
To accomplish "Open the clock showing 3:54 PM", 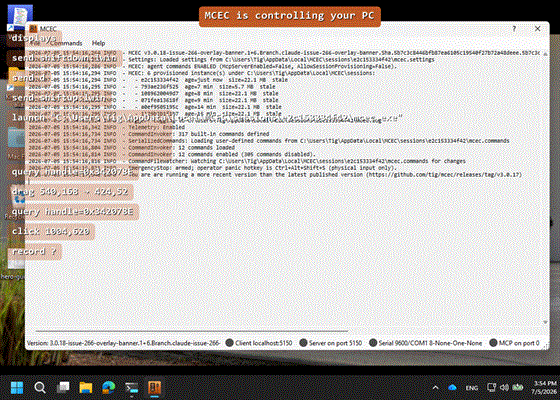I will [545, 388].
